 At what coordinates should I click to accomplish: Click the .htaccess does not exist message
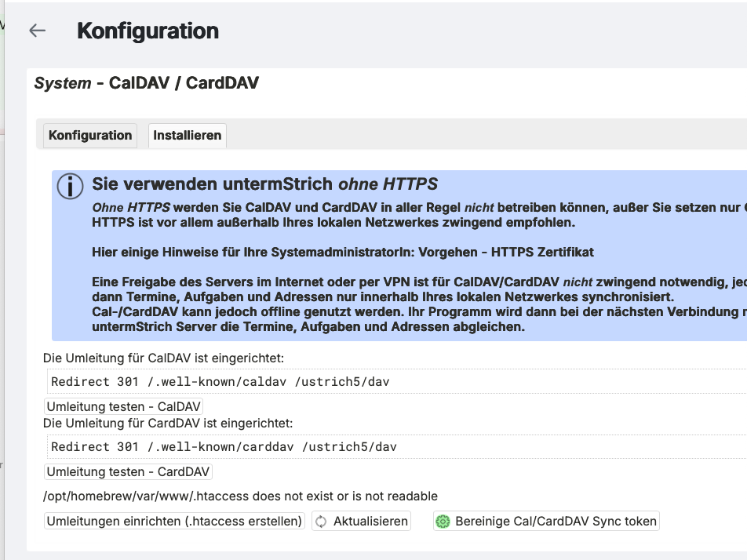pyautogui.click(x=240, y=496)
